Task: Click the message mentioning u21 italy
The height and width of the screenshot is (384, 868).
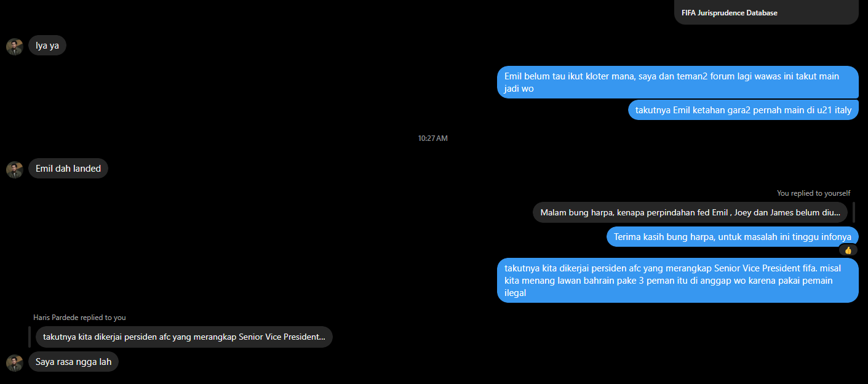Action: [x=743, y=110]
